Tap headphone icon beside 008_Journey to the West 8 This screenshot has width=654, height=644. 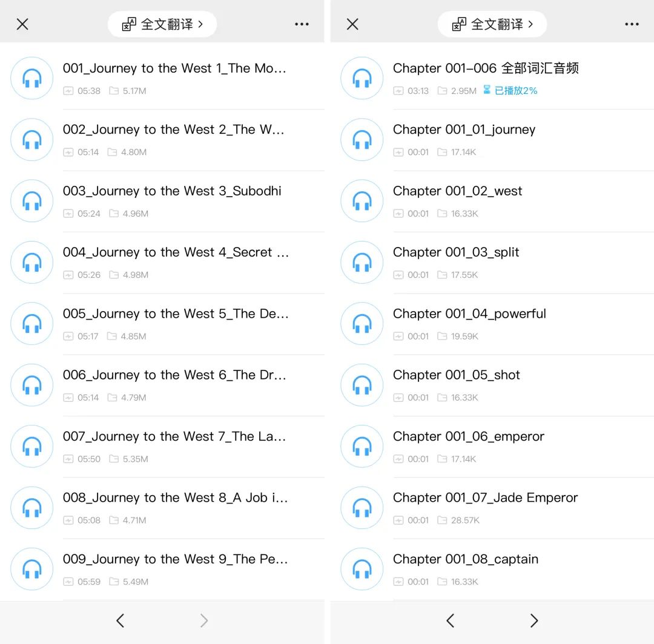(31, 507)
